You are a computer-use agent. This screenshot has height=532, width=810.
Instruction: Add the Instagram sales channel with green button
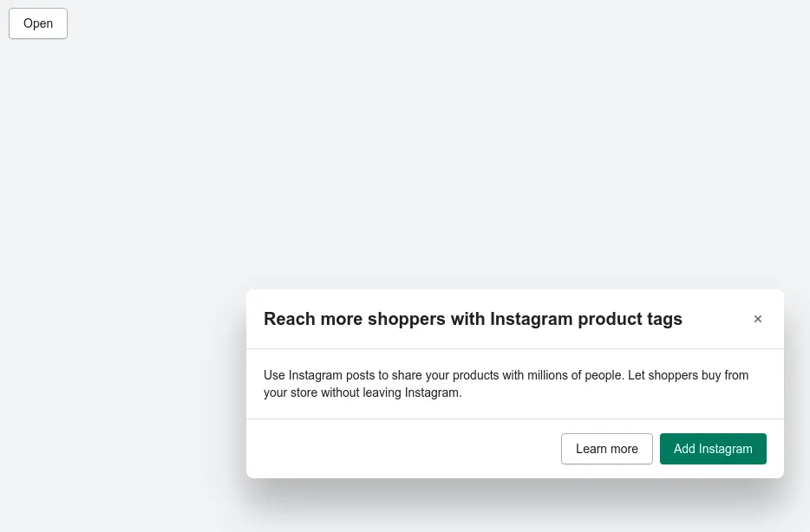pos(713,449)
